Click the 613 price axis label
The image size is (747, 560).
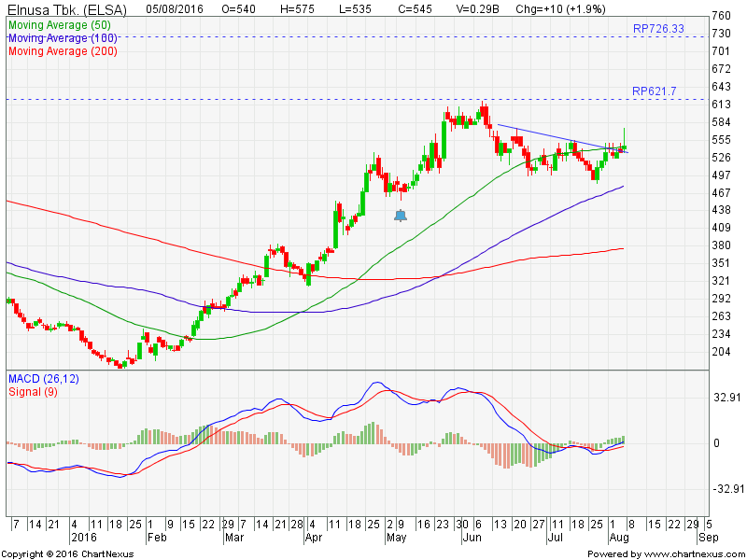click(721, 105)
